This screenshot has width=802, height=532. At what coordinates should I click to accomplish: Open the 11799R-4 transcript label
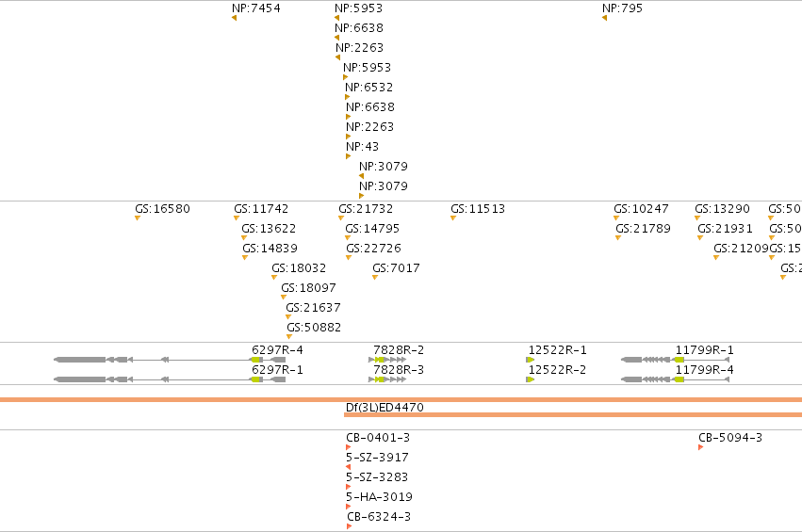pos(704,370)
